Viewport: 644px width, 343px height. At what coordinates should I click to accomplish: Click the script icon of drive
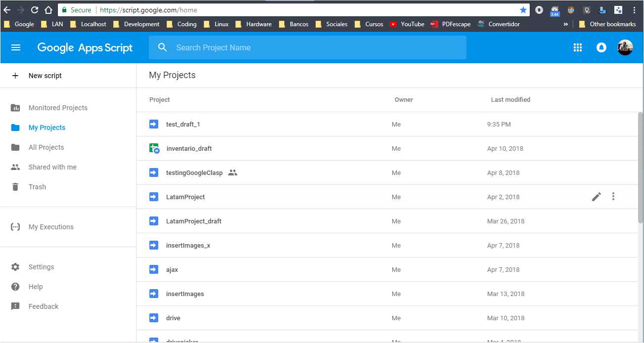[x=154, y=318]
